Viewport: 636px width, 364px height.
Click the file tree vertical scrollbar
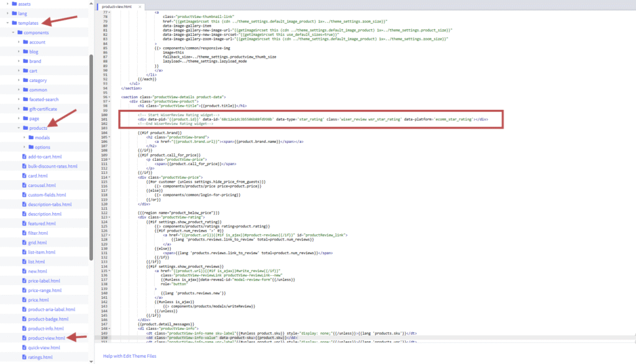click(92, 155)
